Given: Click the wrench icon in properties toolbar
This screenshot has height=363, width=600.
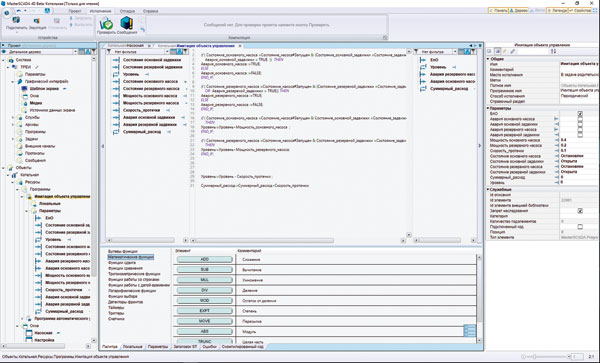Looking at the screenshot, I should (x=513, y=51).
